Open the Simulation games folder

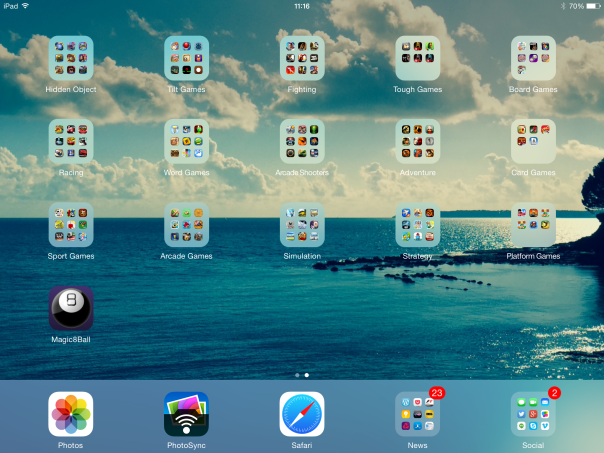coord(302,225)
